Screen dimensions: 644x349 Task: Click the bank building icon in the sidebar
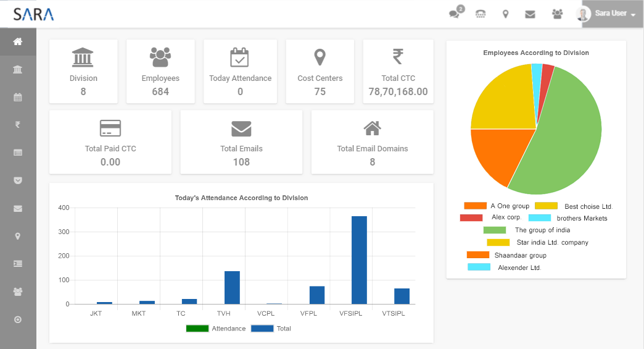point(18,69)
